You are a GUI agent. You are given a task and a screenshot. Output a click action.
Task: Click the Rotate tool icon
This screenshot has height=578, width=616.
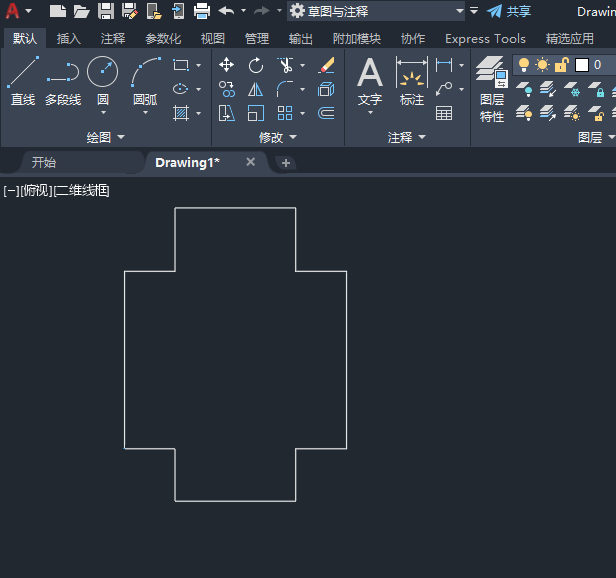tap(256, 65)
